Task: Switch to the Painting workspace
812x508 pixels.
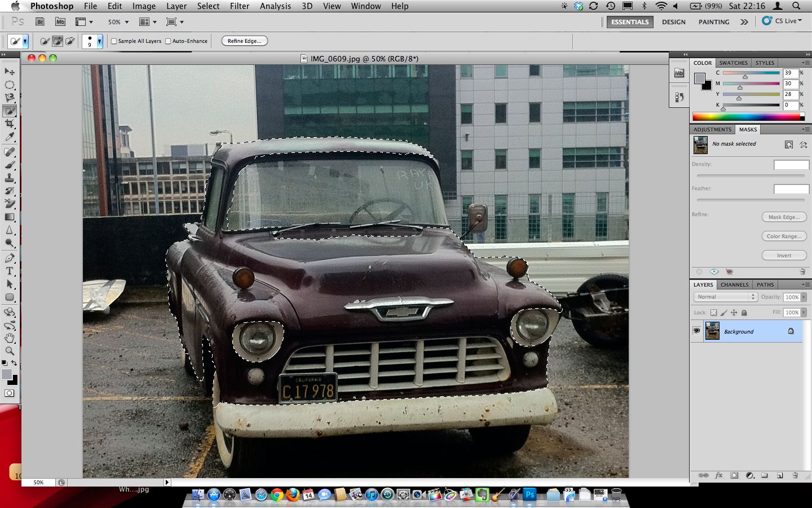Action: tap(714, 22)
